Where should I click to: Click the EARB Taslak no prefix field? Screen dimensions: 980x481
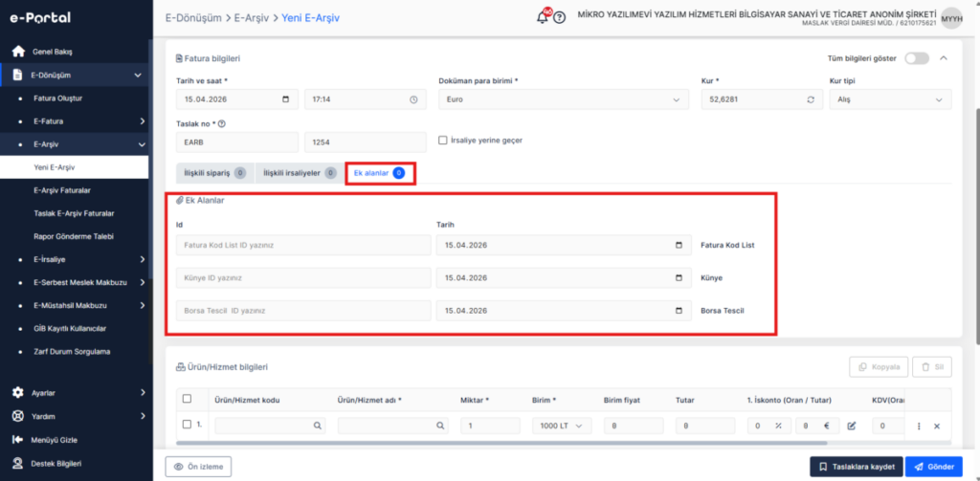click(x=238, y=142)
